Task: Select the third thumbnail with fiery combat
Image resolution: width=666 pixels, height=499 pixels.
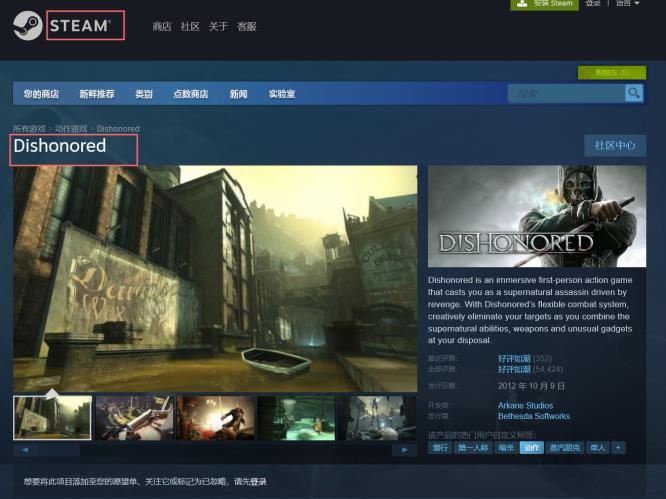Action: [x=215, y=418]
